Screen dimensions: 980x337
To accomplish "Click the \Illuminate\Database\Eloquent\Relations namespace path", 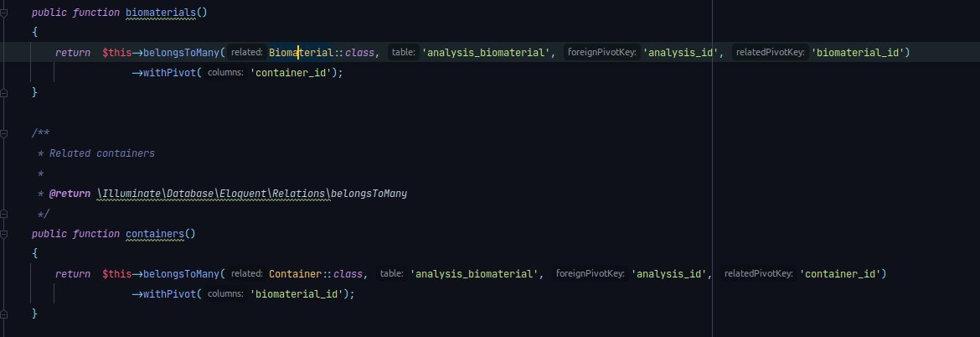I will click(214, 193).
